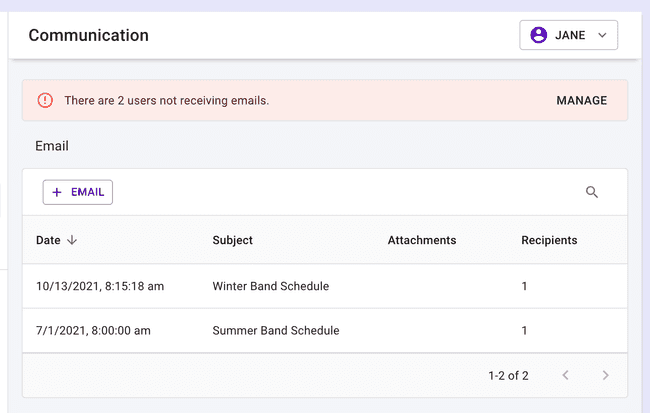
Task: Open the Winter Band Schedule email
Action: click(x=270, y=286)
